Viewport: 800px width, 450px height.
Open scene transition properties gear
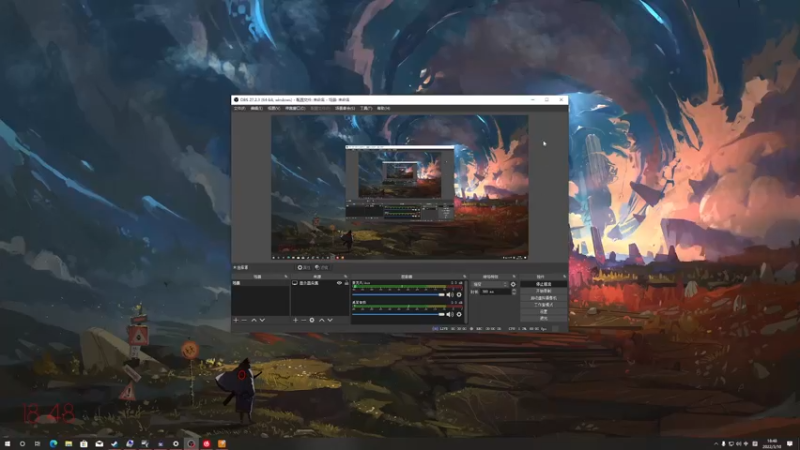tap(513, 284)
